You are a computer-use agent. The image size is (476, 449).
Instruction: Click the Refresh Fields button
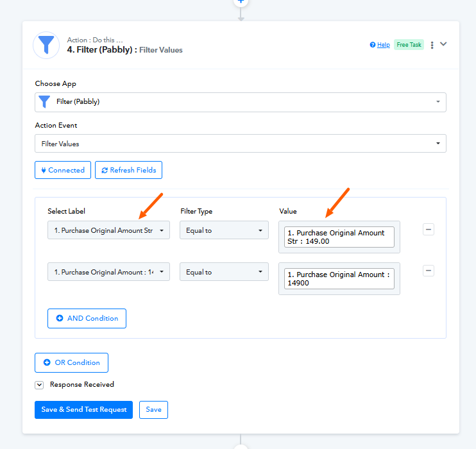pyautogui.click(x=129, y=170)
